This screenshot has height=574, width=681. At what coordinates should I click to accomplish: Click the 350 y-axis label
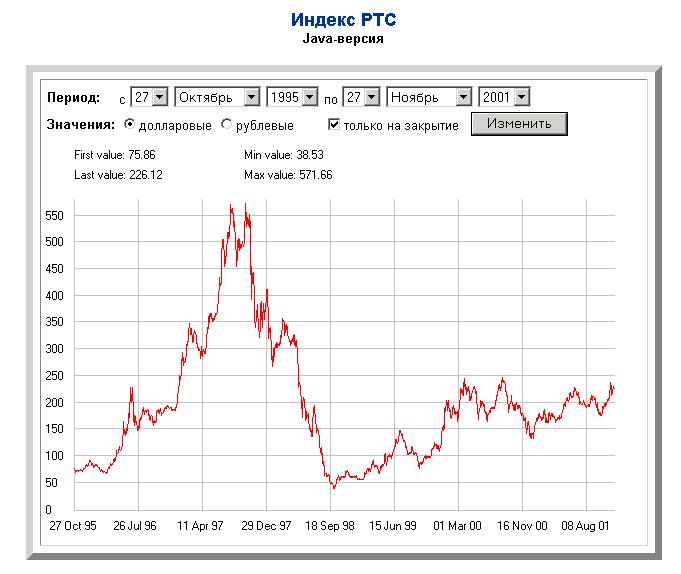(x=54, y=322)
